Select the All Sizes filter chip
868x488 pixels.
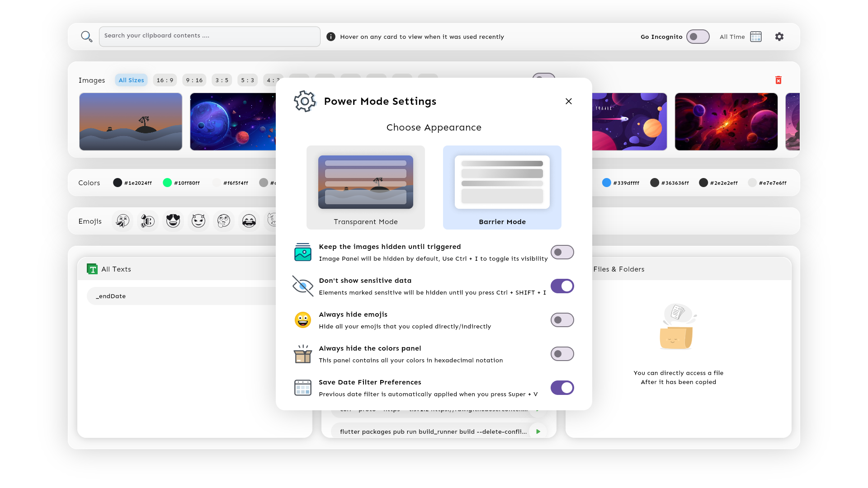[x=131, y=80]
